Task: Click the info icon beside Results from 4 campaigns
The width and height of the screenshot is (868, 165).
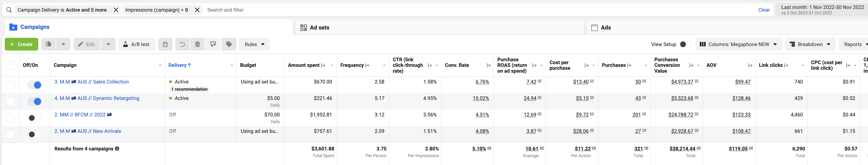Action: point(117,148)
